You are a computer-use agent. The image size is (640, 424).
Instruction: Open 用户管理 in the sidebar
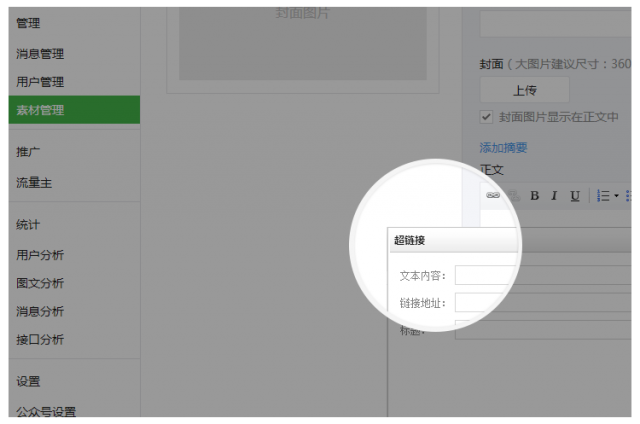pos(40,82)
